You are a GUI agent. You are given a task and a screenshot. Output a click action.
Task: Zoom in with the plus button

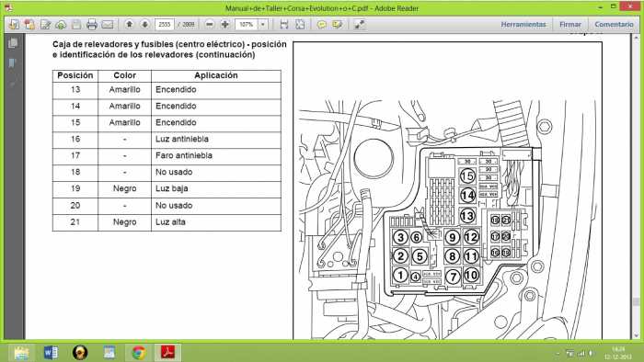pyautogui.click(x=225, y=25)
